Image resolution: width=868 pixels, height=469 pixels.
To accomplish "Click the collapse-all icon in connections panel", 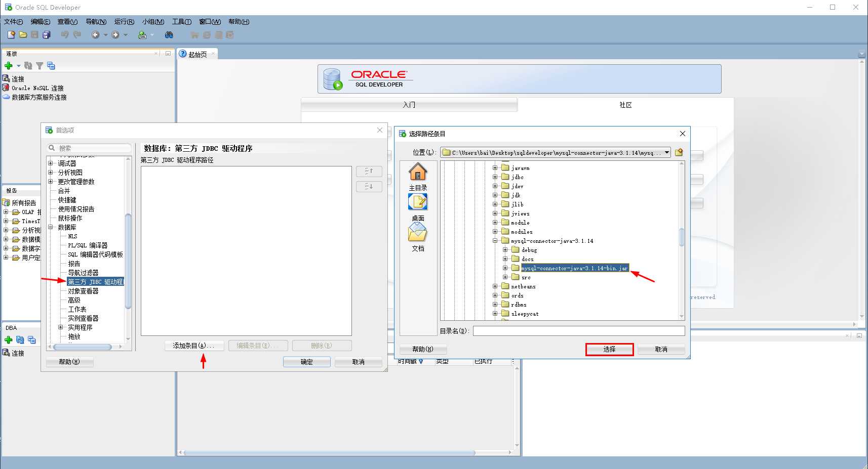I will 51,66.
